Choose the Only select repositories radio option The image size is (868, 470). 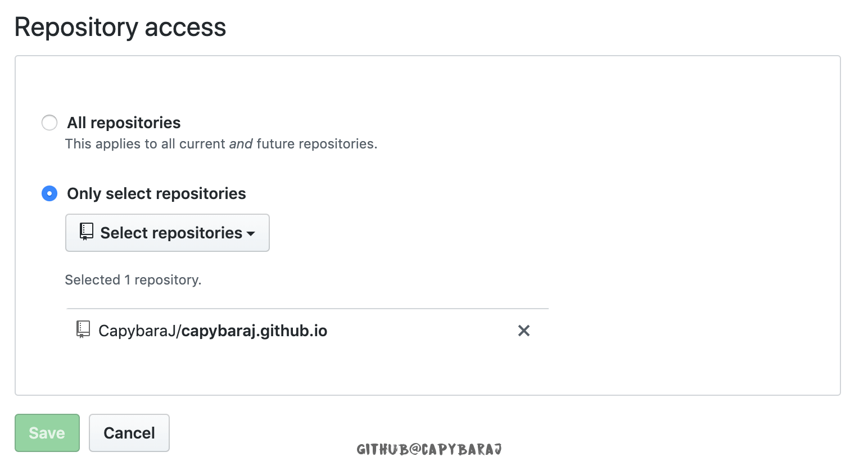coord(49,194)
